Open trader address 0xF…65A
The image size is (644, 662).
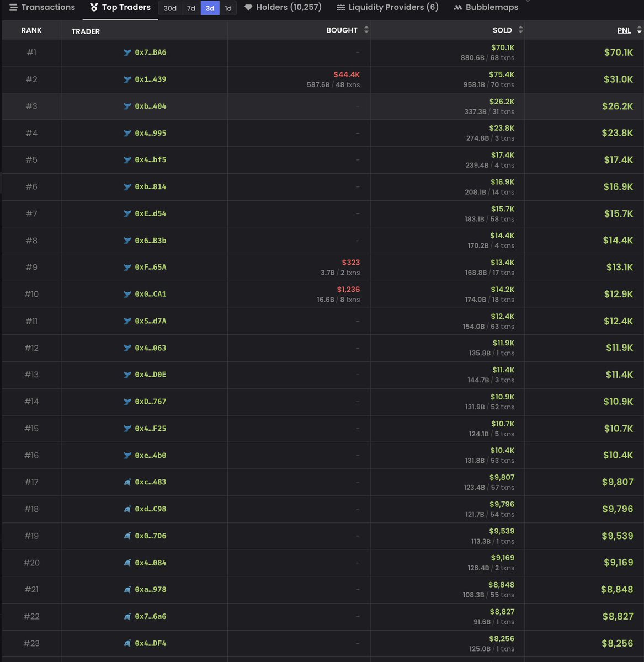coord(151,267)
